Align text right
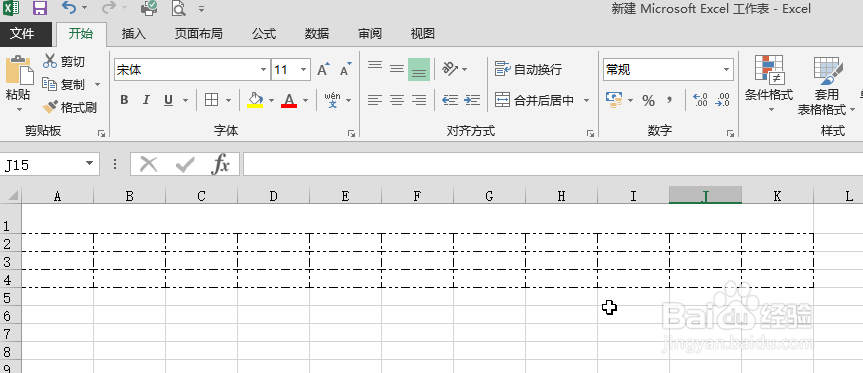Viewport: 863px width, 373px height. point(419,100)
